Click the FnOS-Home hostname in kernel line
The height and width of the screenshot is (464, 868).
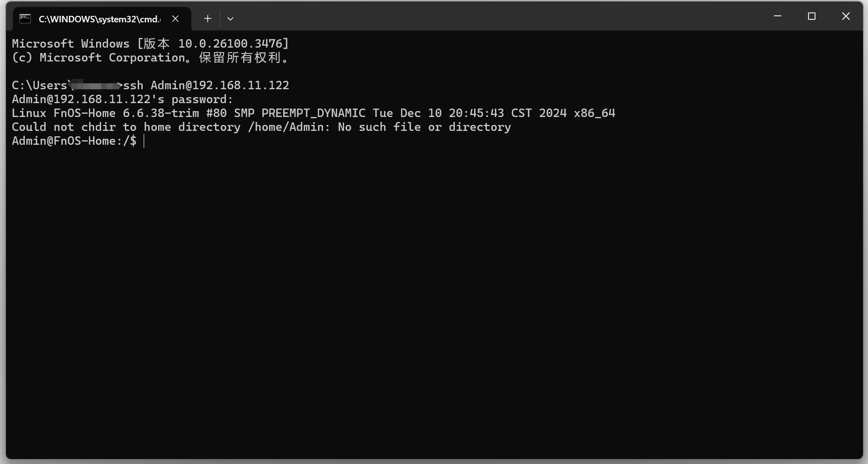pos(84,113)
